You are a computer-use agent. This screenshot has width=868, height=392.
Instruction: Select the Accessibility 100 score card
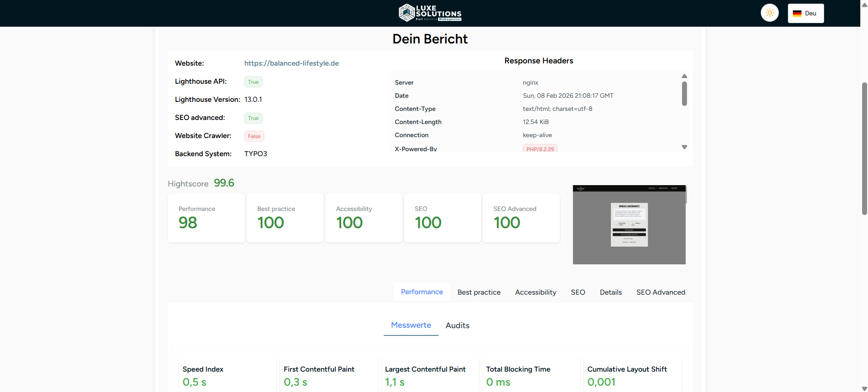click(364, 218)
